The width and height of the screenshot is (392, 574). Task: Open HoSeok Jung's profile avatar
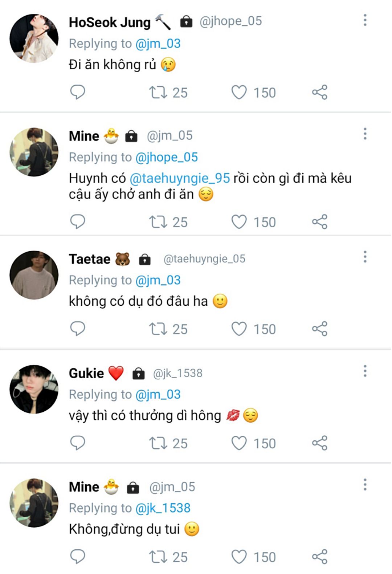click(x=34, y=38)
